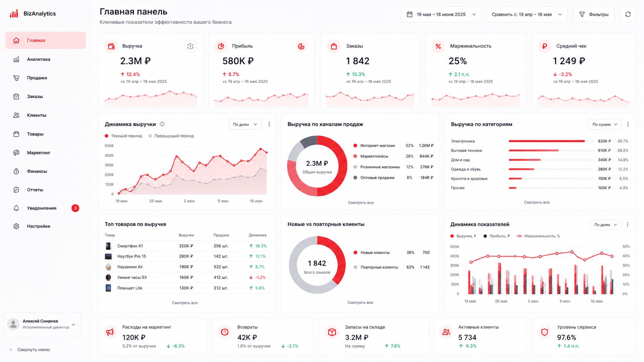Click Смотреть все under Топ товаров по выручке
Viewport: 644px width, 362px height.
click(x=185, y=303)
